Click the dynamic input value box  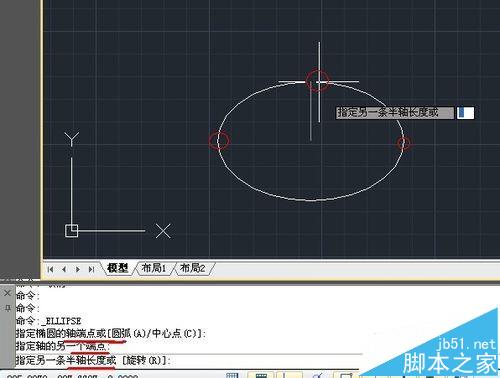coord(465,113)
